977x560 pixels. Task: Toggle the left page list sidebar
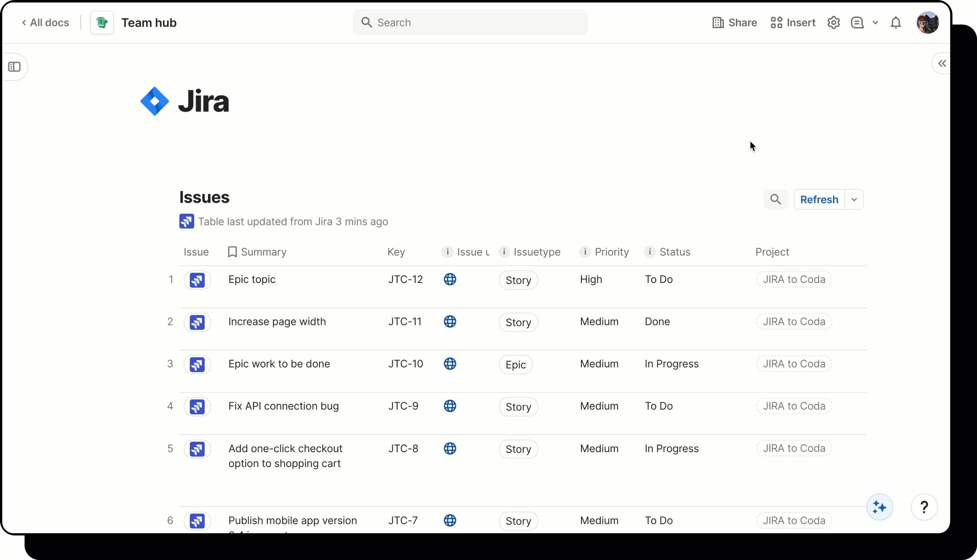pos(14,67)
